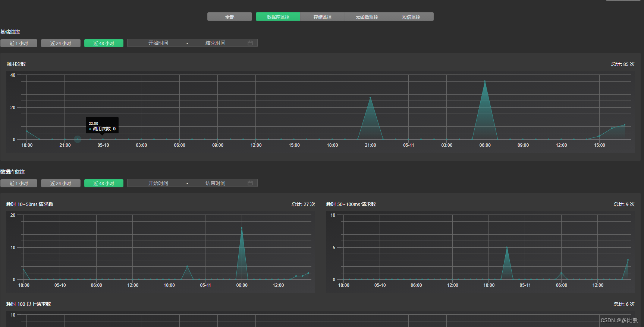The width and height of the screenshot is (644, 327).
Task: Click the 总计: 6 次 total label
Action: tap(624, 304)
